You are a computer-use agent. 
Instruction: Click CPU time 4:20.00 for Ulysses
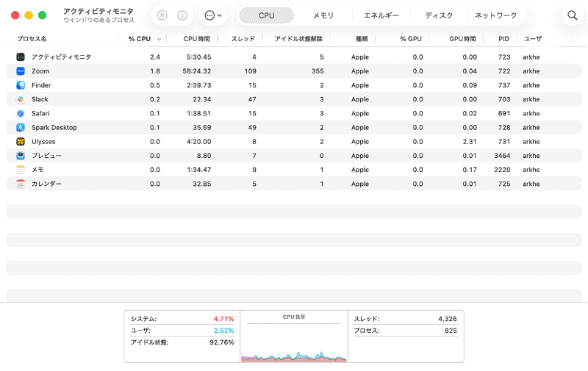click(x=198, y=142)
